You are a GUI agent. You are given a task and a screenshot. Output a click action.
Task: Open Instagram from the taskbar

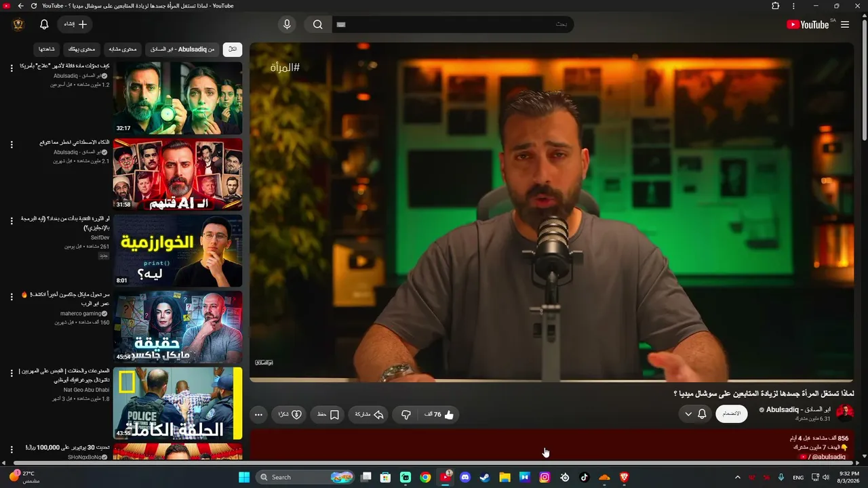tap(545, 477)
